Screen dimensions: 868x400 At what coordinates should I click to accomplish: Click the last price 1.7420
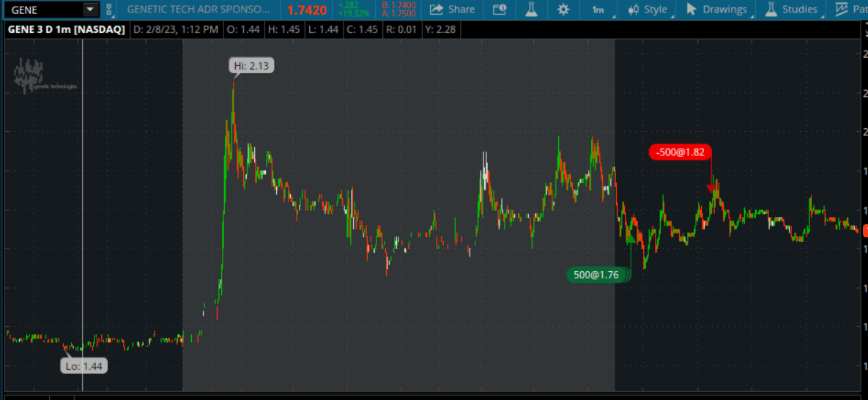(307, 10)
